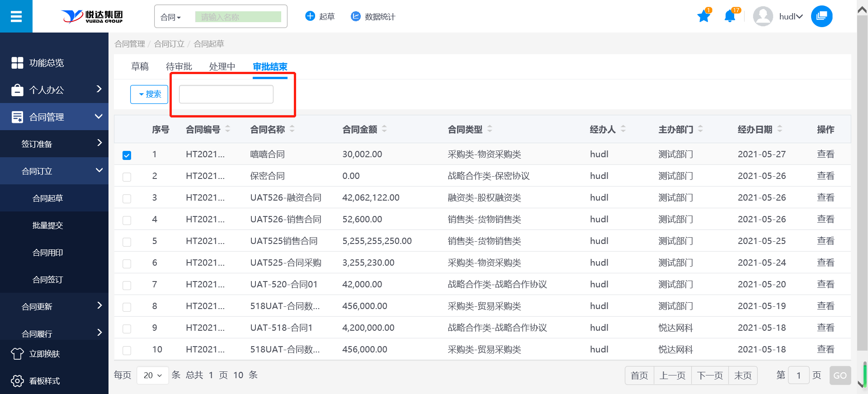This screenshot has width=868, height=394.
Task: Click the hamburger menu icon
Action: 16,17
